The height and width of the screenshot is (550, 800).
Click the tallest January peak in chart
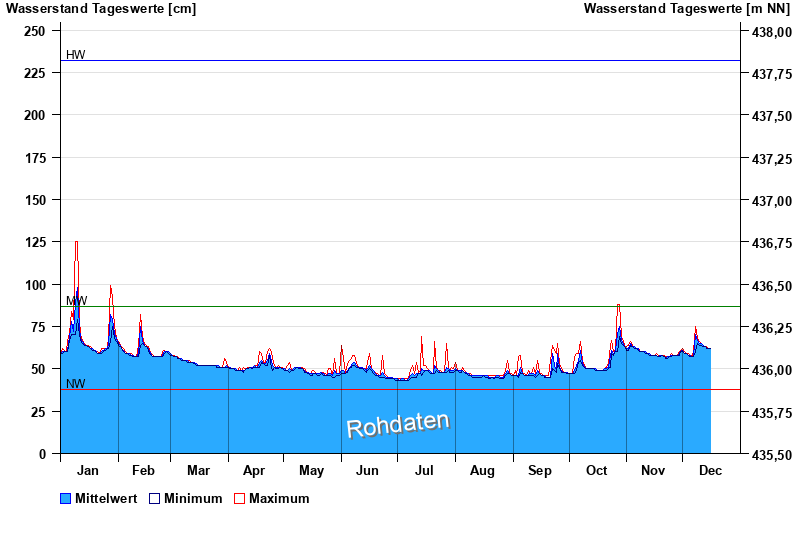76,244
